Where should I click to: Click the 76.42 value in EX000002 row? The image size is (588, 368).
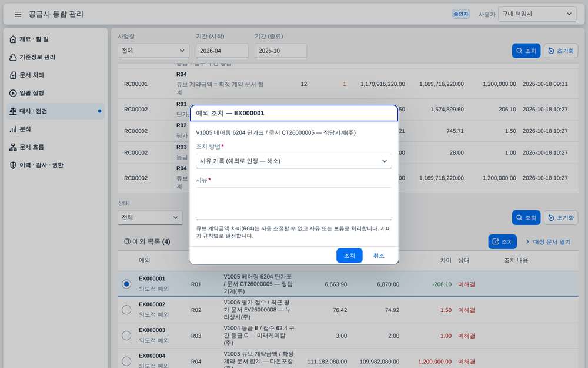(x=340, y=310)
